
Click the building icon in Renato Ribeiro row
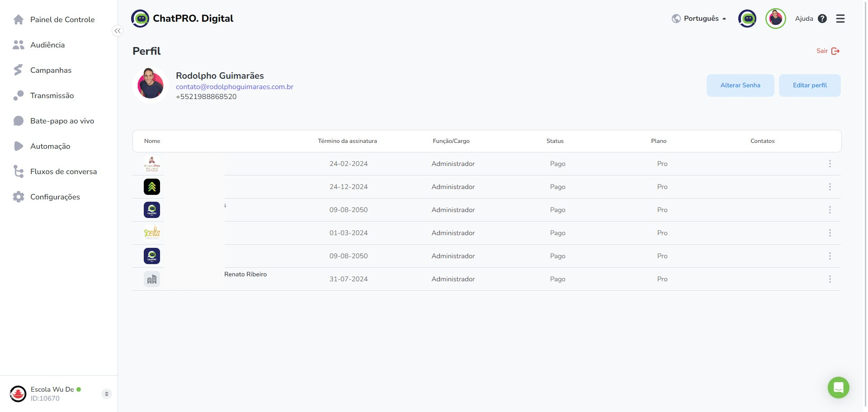pos(152,279)
